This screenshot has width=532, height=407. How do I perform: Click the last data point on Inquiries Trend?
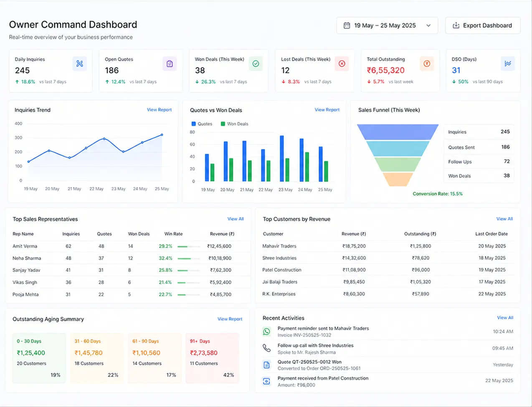pyautogui.click(x=162, y=135)
